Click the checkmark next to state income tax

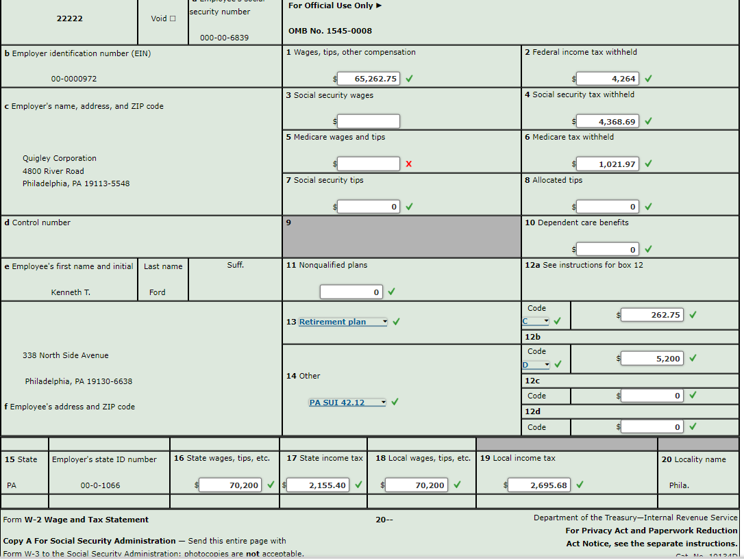[x=358, y=484]
